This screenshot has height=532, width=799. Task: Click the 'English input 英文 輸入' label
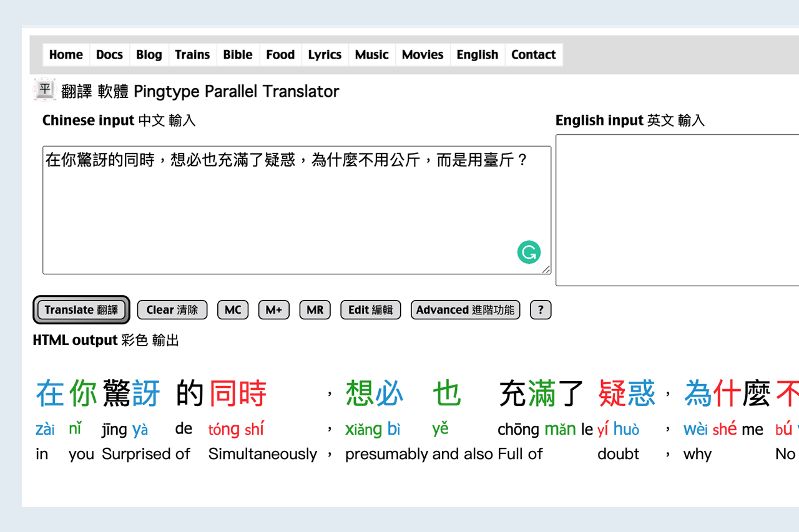click(630, 120)
